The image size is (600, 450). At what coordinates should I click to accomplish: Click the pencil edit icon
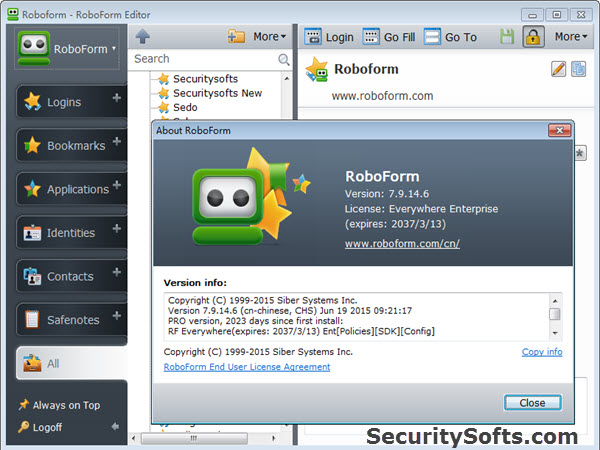tap(558, 69)
